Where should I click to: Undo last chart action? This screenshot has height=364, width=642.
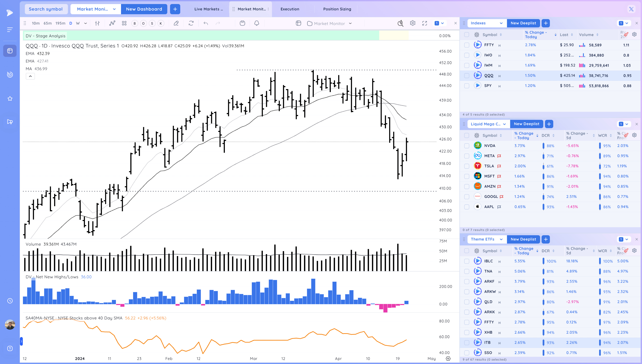tap(206, 23)
